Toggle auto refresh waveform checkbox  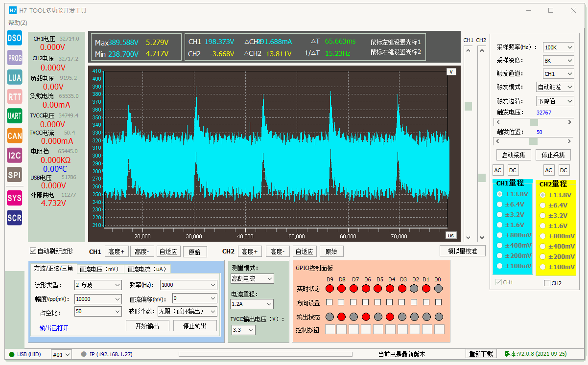click(x=33, y=251)
